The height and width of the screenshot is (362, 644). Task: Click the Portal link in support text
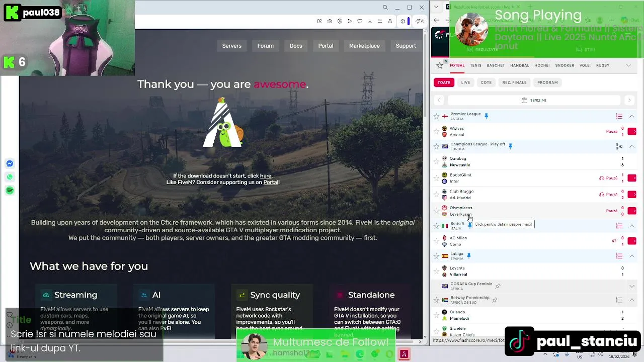[x=271, y=182]
